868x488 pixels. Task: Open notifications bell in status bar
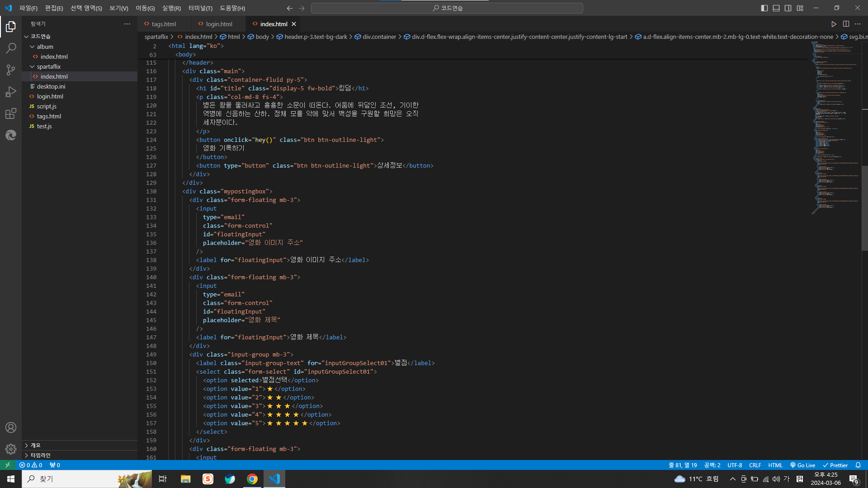[858, 465]
